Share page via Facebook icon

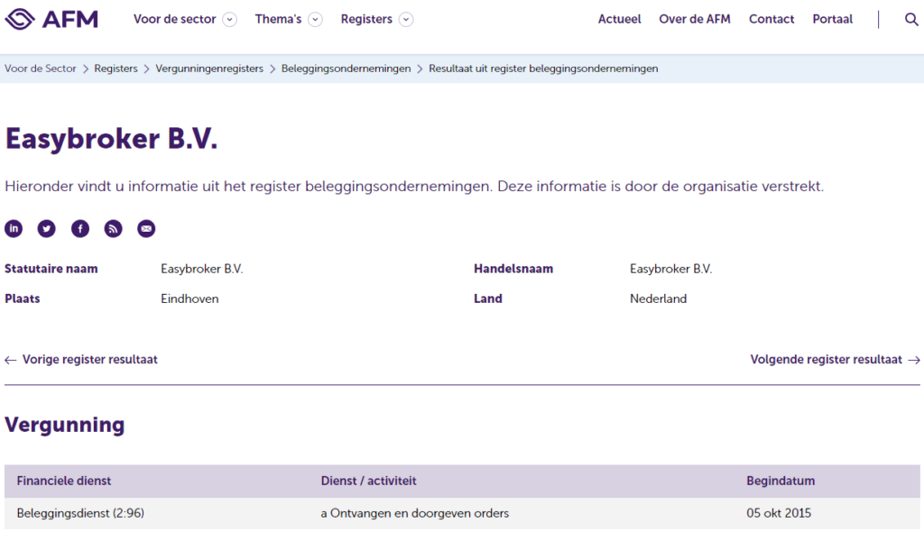[x=80, y=228]
